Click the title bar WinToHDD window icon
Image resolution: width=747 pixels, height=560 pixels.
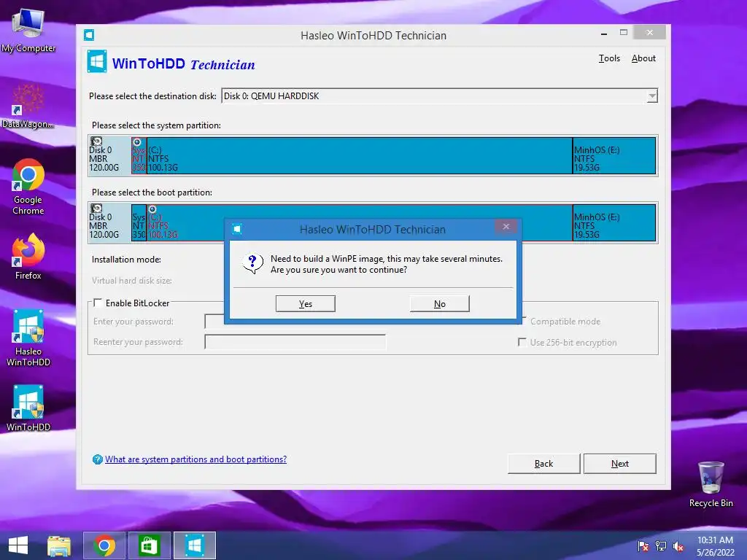click(89, 35)
